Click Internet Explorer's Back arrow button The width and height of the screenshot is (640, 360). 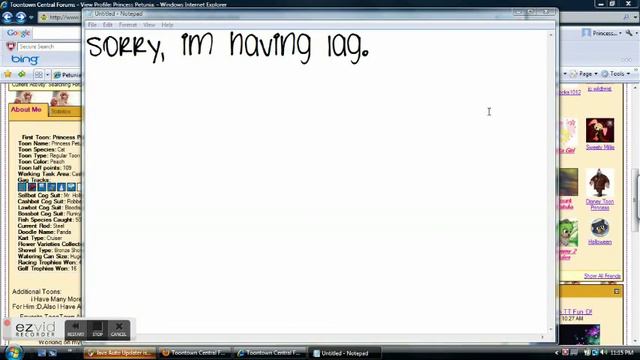coord(7,17)
